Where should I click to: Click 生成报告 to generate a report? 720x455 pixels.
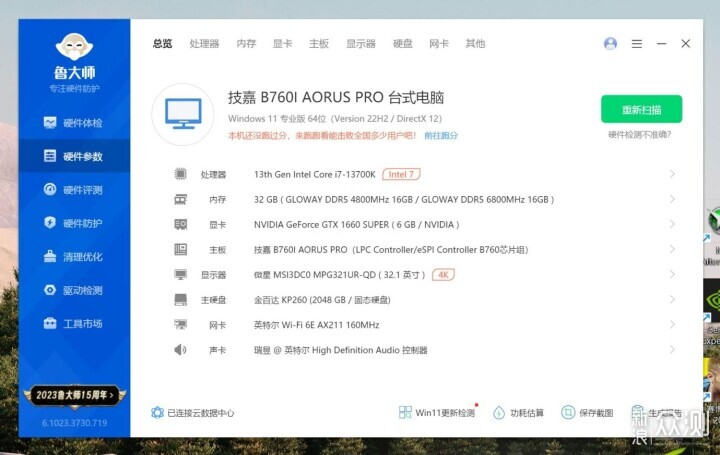657,412
